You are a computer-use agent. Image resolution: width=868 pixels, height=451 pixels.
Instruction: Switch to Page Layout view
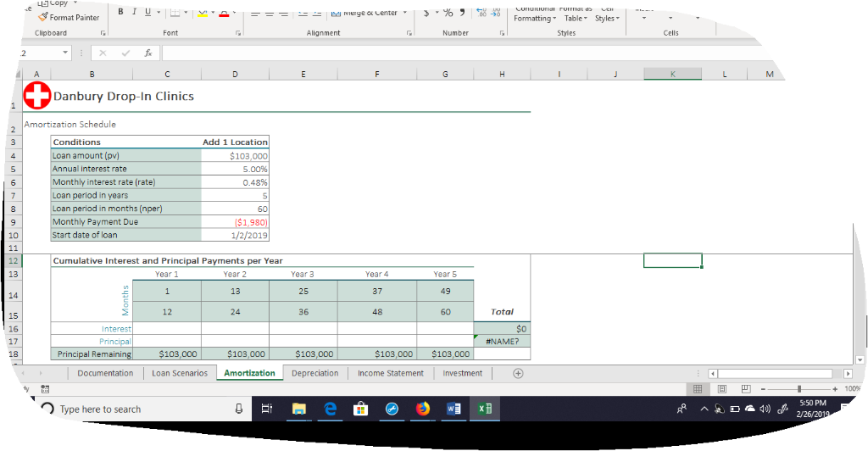click(x=722, y=389)
